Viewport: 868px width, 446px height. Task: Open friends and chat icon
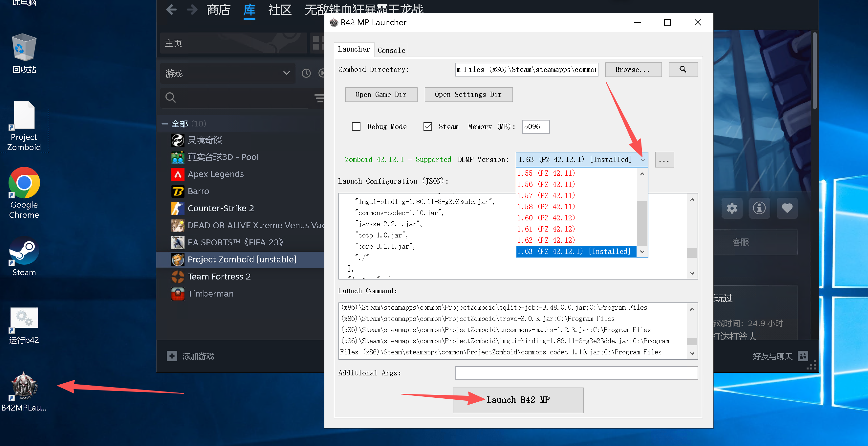click(x=803, y=356)
